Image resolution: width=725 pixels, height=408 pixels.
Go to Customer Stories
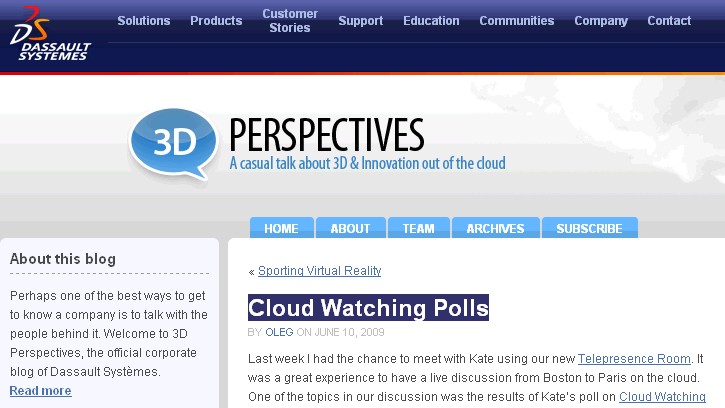click(x=290, y=21)
